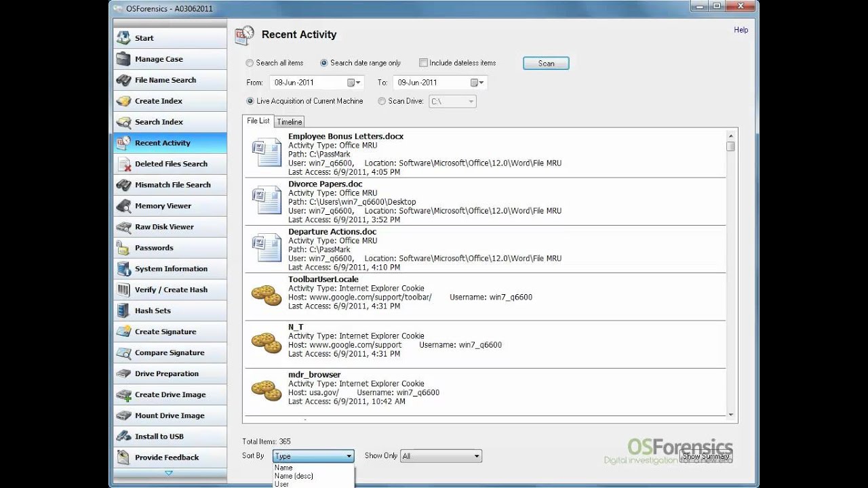This screenshot has height=488, width=868.
Task: Select the Departure Actions.doc entry title
Action: click(x=332, y=231)
